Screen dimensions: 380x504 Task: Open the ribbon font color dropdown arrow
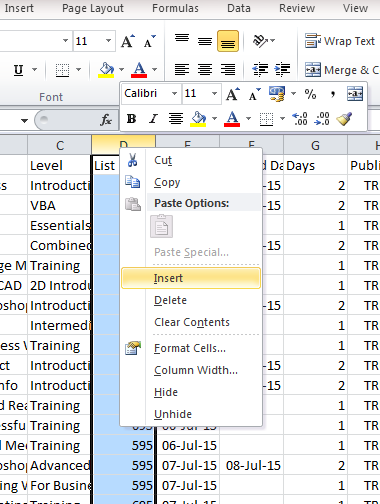(154, 69)
